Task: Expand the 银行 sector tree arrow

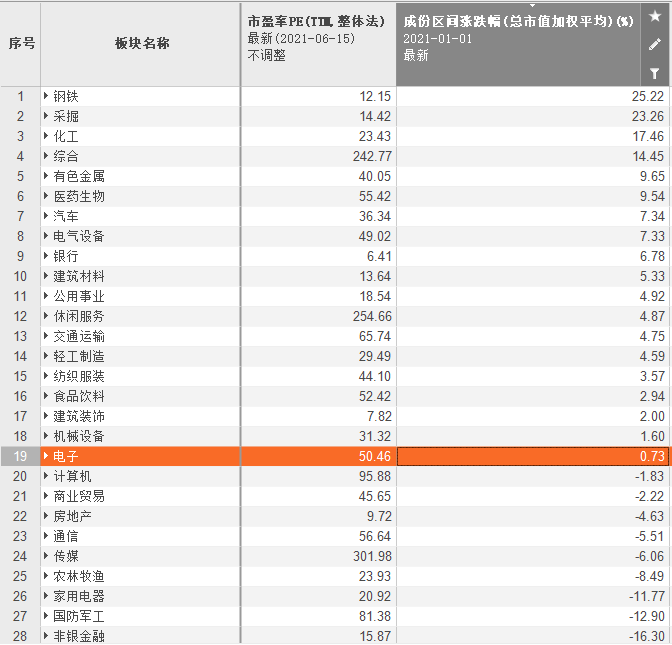Action: pos(46,256)
